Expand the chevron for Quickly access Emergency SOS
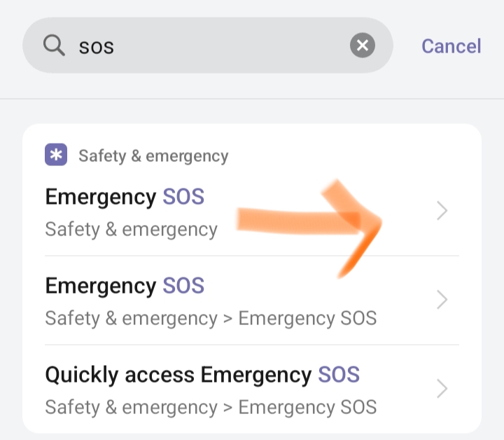Image resolution: width=504 pixels, height=440 pixels. (x=442, y=389)
